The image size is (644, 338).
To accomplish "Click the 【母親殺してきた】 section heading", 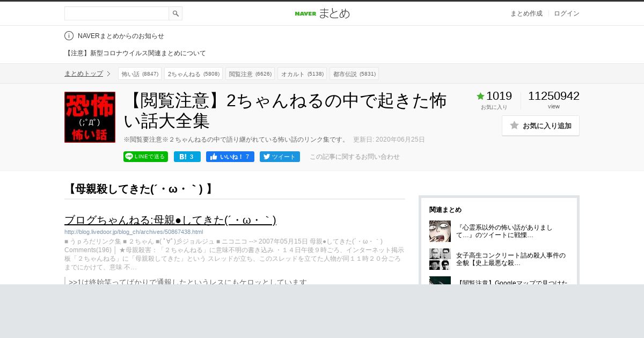I will click(141, 189).
